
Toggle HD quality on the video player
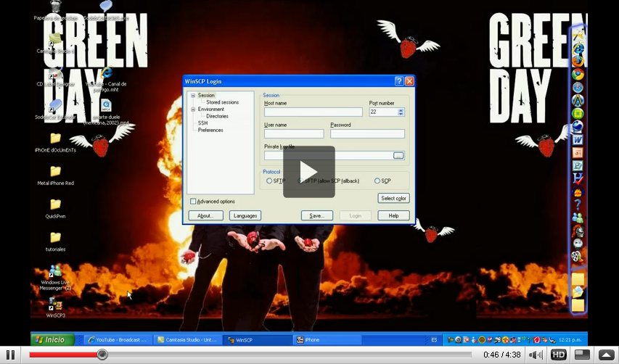558,355
